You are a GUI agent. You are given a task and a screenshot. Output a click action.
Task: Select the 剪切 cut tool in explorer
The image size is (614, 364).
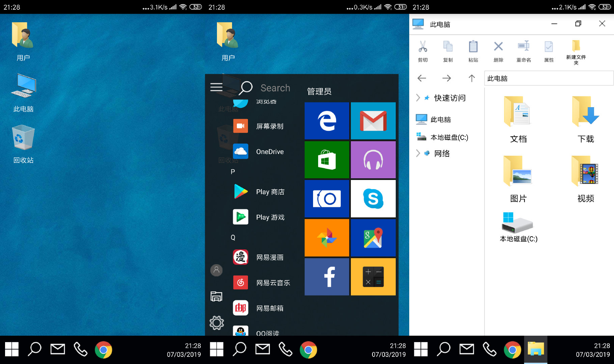click(423, 51)
